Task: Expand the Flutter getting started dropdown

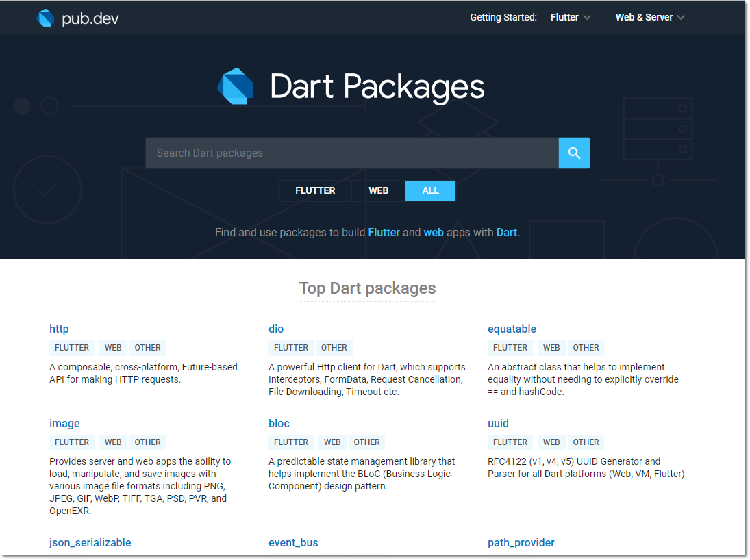Action: click(571, 17)
